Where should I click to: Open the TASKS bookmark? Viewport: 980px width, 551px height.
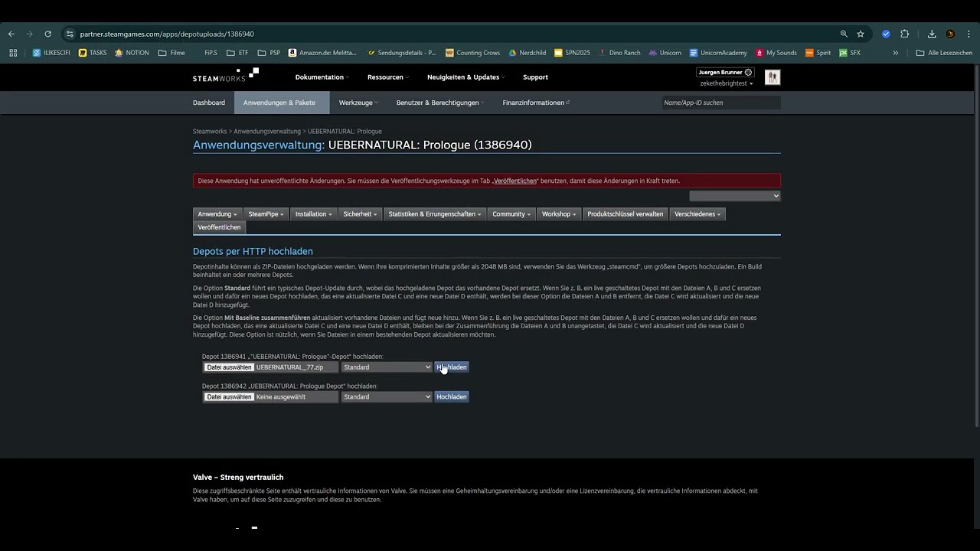(93, 53)
